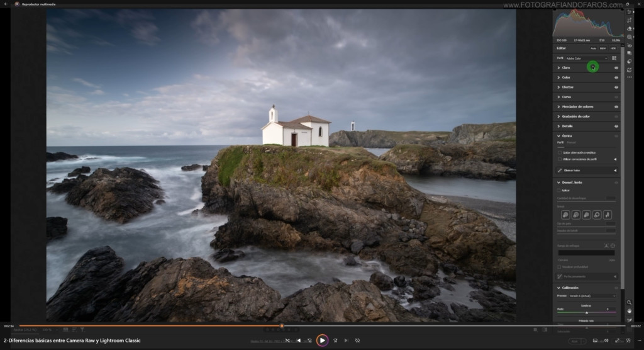Open the Proceso version dropdown

click(x=592, y=296)
